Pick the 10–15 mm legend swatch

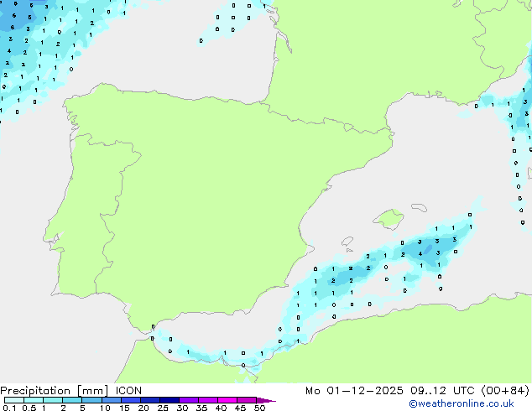[111, 400]
